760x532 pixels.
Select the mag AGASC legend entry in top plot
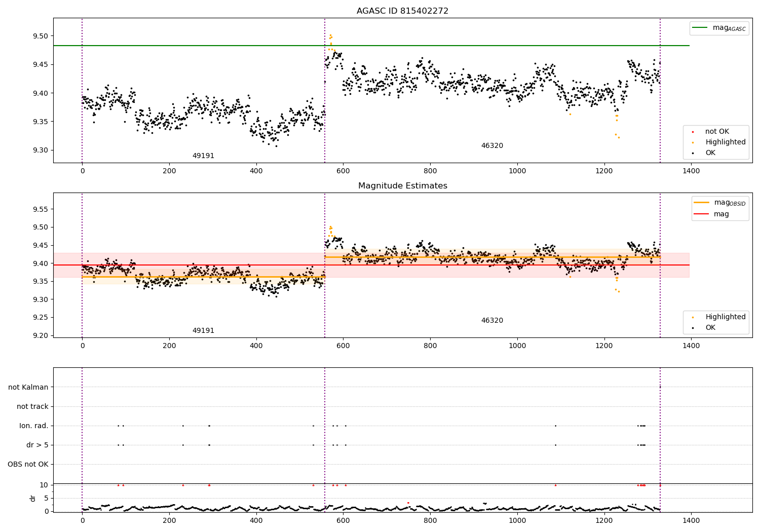[719, 28]
